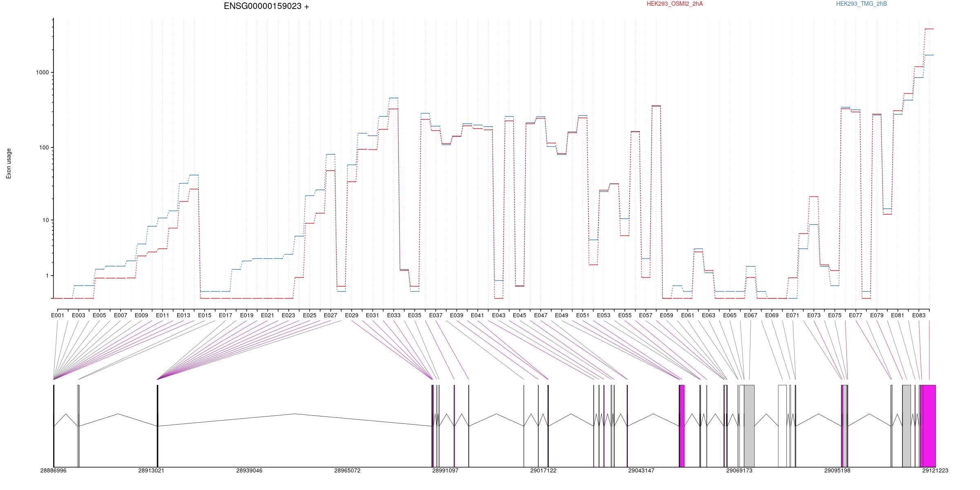Click exon label E079
Image resolution: width=980 pixels, height=490 pixels.
click(877, 315)
